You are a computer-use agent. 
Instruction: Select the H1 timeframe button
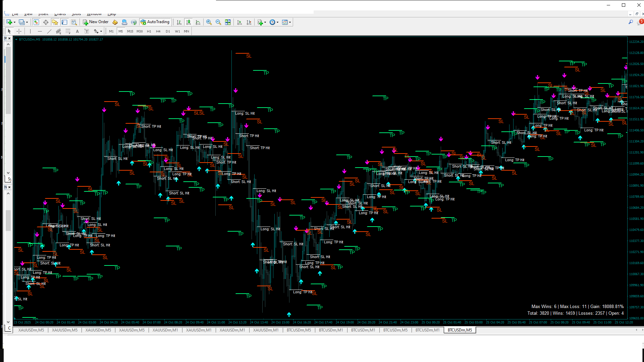point(149,31)
